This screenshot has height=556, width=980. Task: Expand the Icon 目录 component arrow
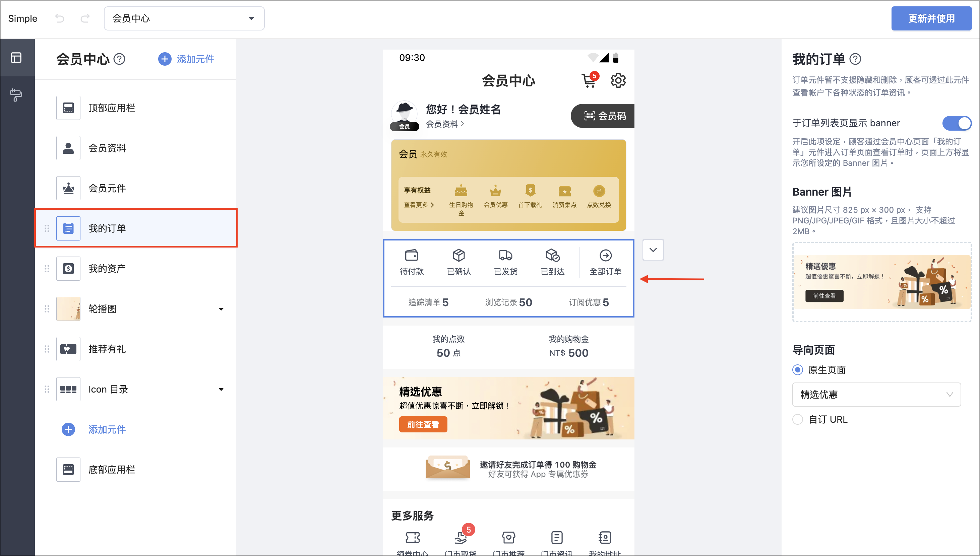(221, 389)
